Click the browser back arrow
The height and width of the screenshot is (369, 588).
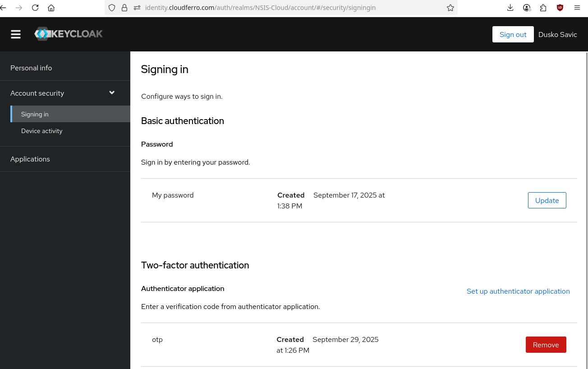[x=4, y=8]
